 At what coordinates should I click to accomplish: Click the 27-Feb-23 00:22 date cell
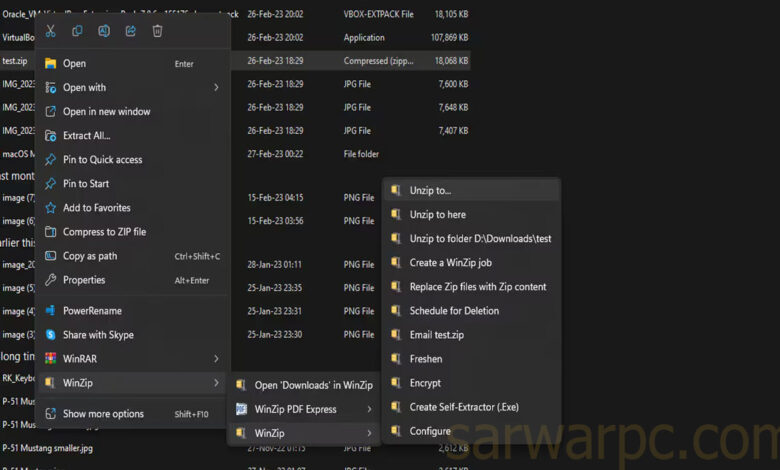[275, 154]
